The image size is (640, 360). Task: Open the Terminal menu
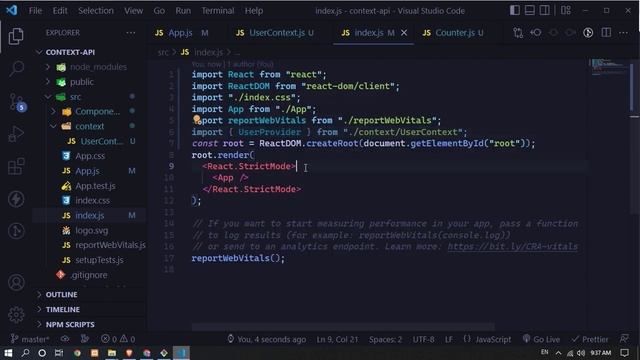(218, 11)
